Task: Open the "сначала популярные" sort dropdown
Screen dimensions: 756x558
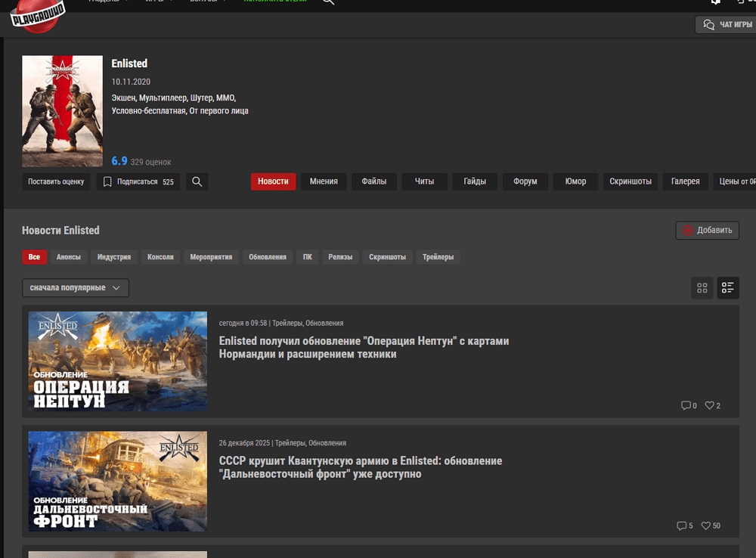Action: pos(76,288)
